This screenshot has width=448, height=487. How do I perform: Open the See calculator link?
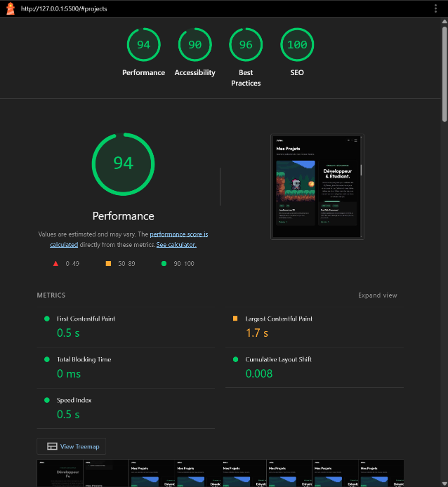point(176,245)
